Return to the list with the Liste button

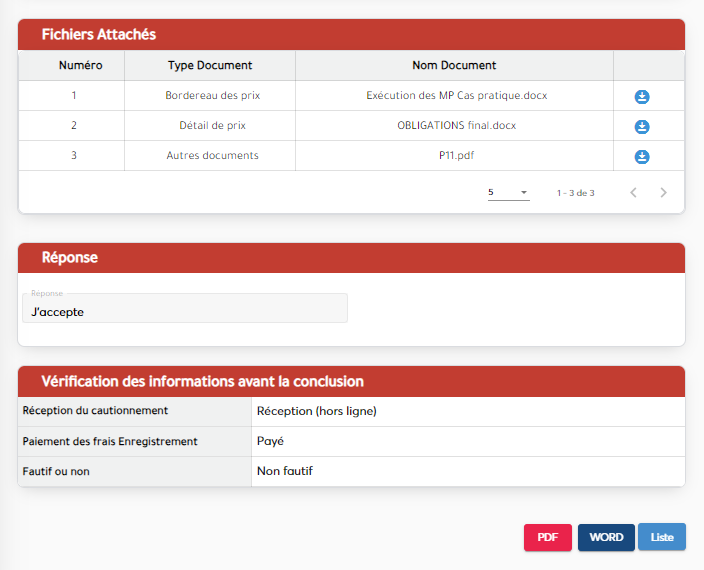pyautogui.click(x=662, y=537)
